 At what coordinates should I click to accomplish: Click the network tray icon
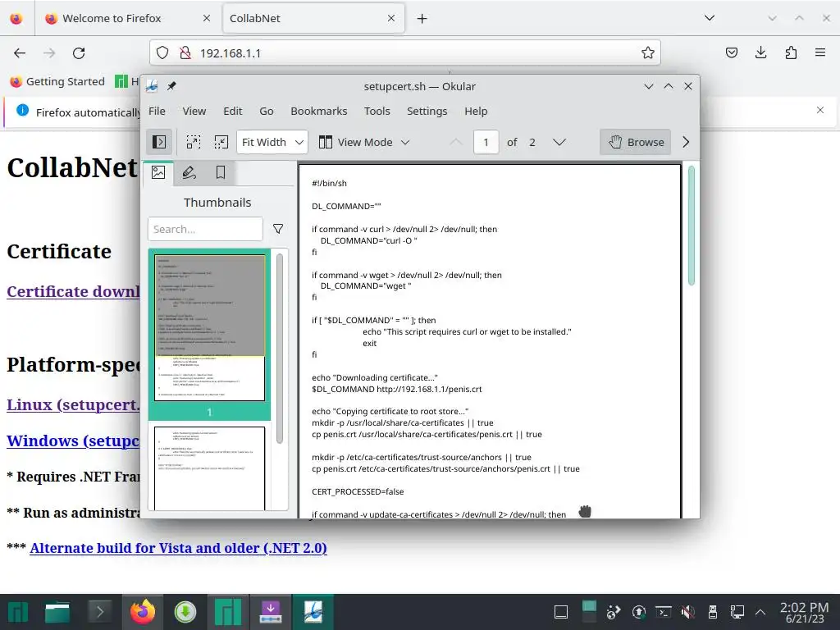(x=737, y=612)
